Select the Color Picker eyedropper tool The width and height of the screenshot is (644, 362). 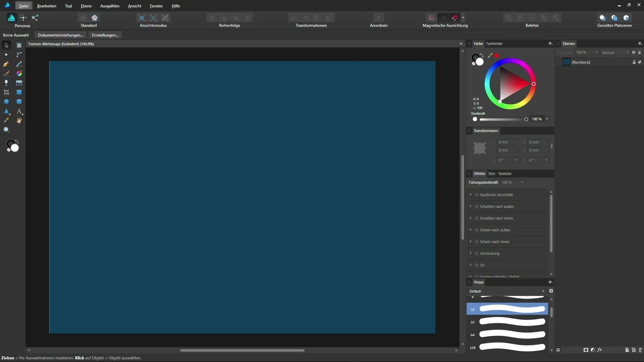pyautogui.click(x=6, y=120)
